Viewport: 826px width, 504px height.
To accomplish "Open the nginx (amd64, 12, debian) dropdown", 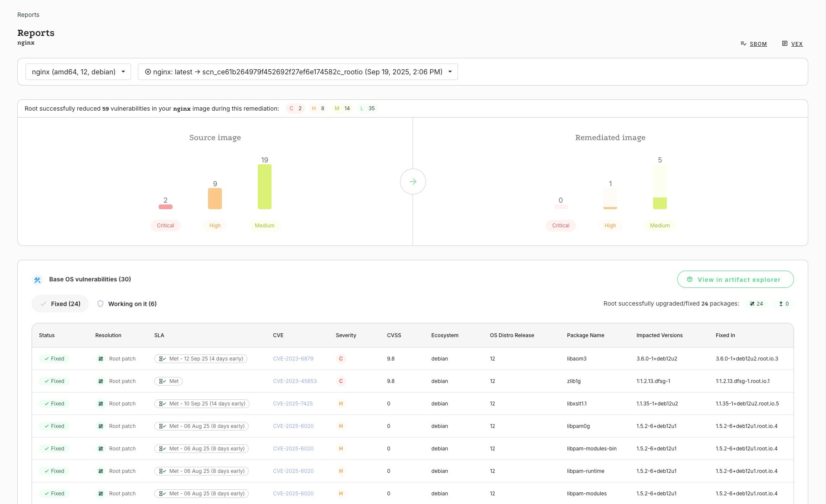I will click(78, 72).
